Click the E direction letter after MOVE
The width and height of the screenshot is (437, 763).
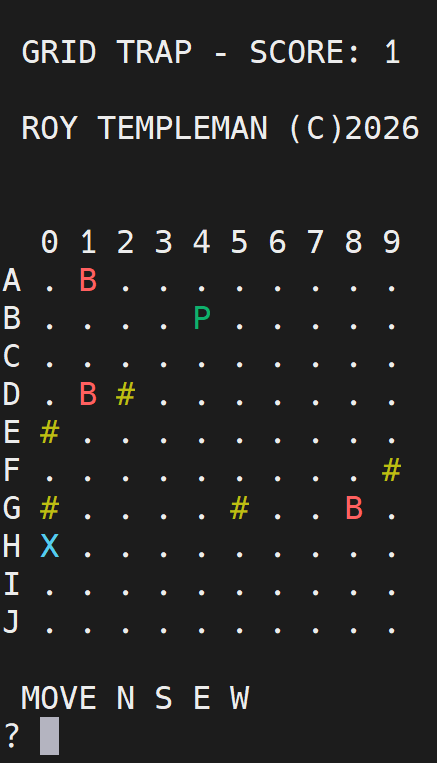[x=201, y=698]
